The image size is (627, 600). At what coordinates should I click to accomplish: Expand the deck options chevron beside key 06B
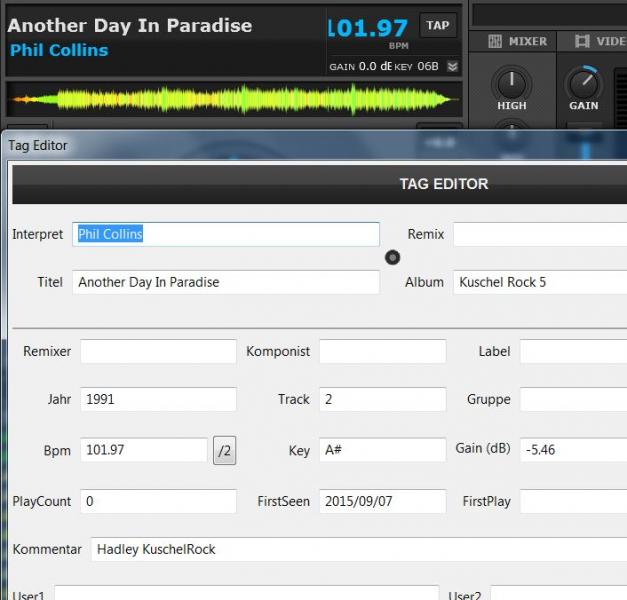(x=452, y=67)
